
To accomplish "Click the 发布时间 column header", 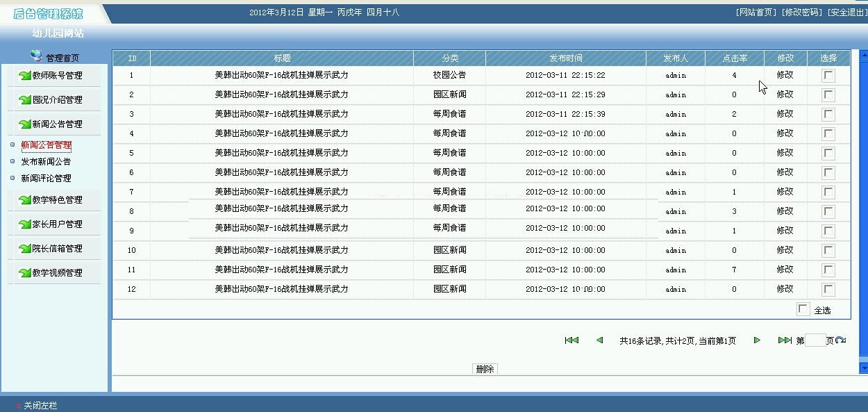I will [566, 58].
